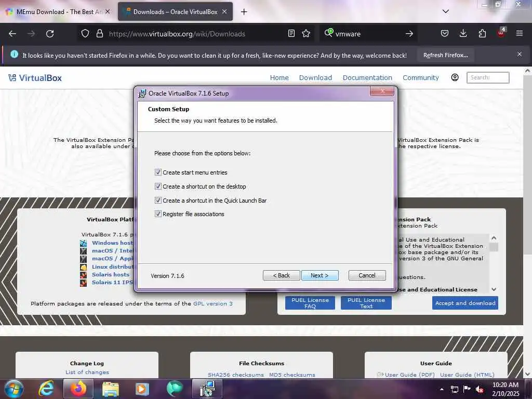
Task: Open the GPL version 3 link
Action: pos(212,303)
